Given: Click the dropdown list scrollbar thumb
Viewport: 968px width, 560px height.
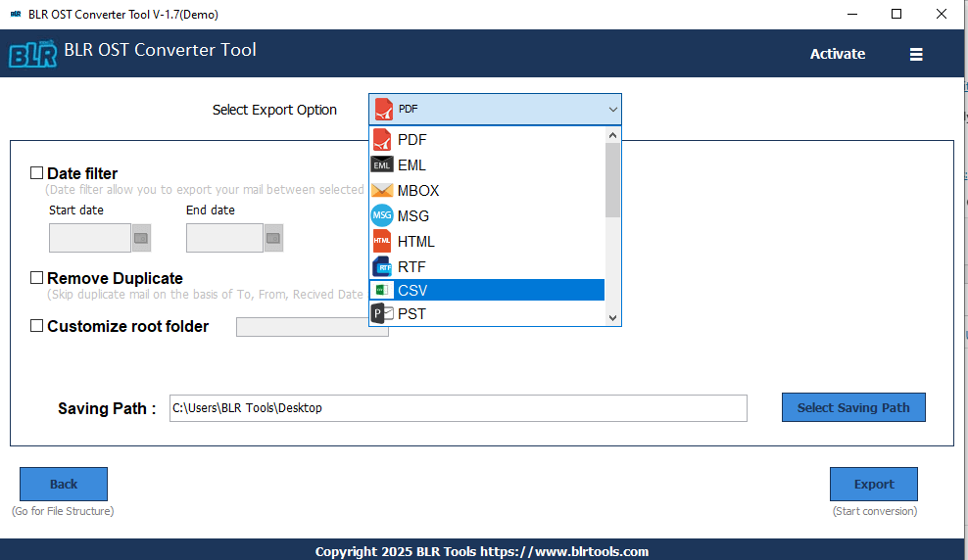Looking at the screenshot, I should point(612,180).
